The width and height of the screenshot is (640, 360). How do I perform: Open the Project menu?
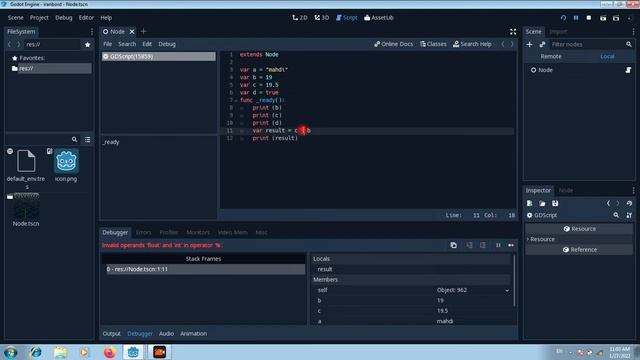pos(39,18)
